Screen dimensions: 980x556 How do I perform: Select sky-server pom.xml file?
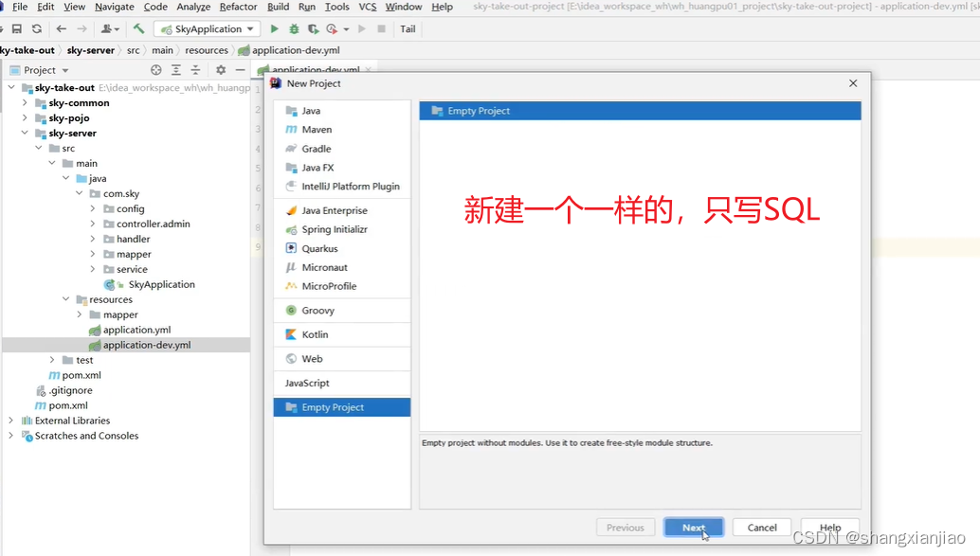click(82, 375)
